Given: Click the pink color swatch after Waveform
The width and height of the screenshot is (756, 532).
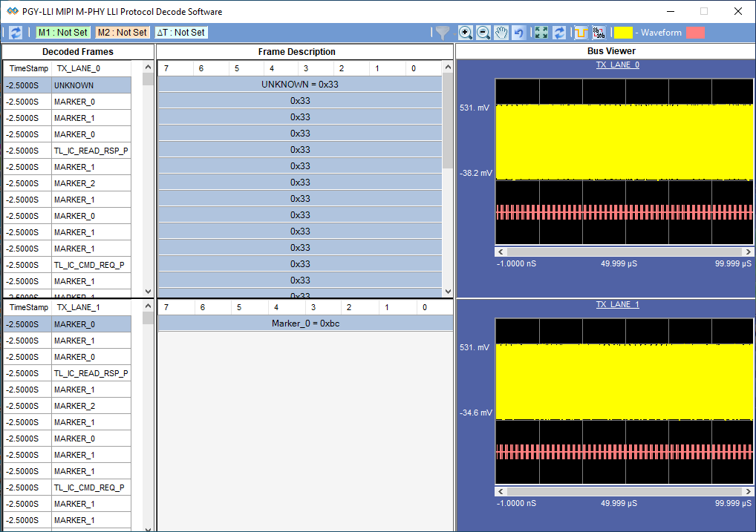Looking at the screenshot, I should tap(695, 33).
